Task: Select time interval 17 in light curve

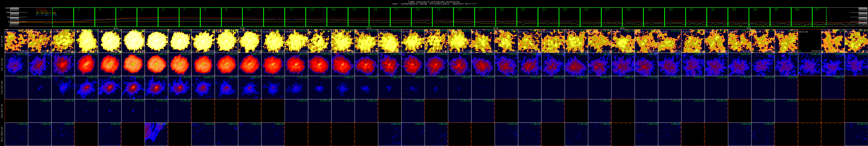Action: [x=401, y=17]
